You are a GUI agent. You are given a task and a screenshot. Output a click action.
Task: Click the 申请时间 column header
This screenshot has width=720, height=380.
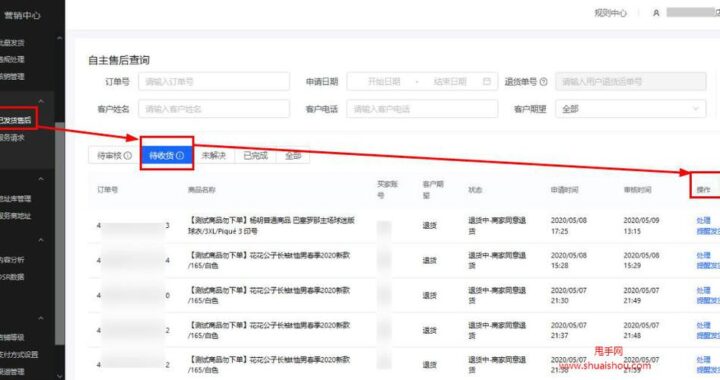click(x=564, y=190)
